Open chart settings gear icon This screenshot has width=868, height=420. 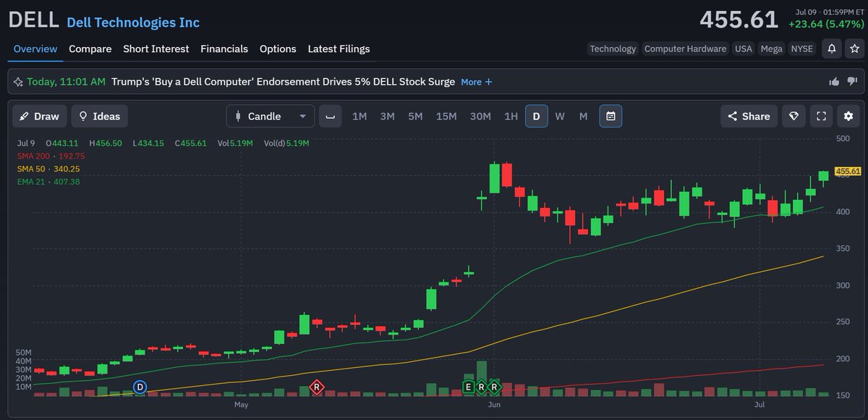pyautogui.click(x=848, y=116)
